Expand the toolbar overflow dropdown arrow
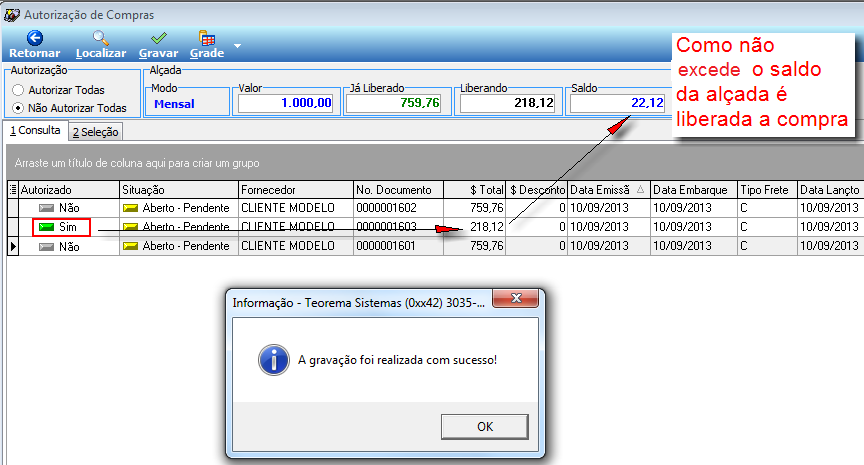This screenshot has height=465, width=864. 237,46
